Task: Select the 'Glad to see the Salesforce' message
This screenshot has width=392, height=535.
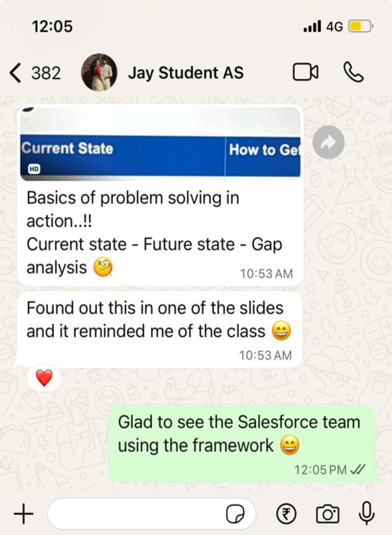Action: 242,444
